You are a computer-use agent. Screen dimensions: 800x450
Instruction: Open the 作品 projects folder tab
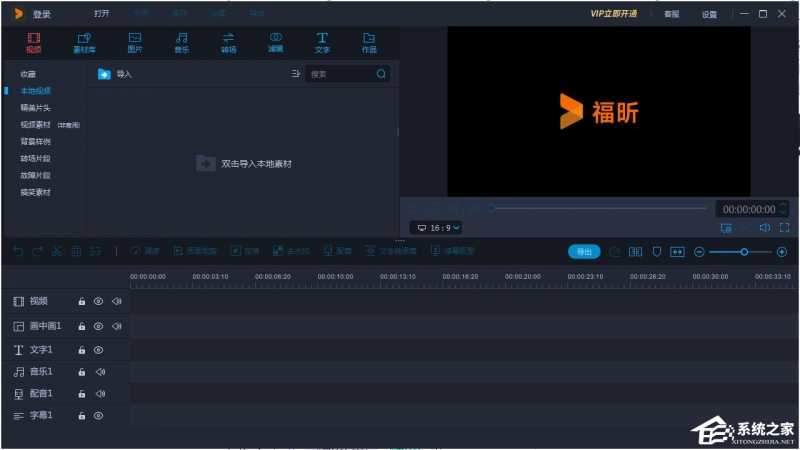click(x=369, y=43)
